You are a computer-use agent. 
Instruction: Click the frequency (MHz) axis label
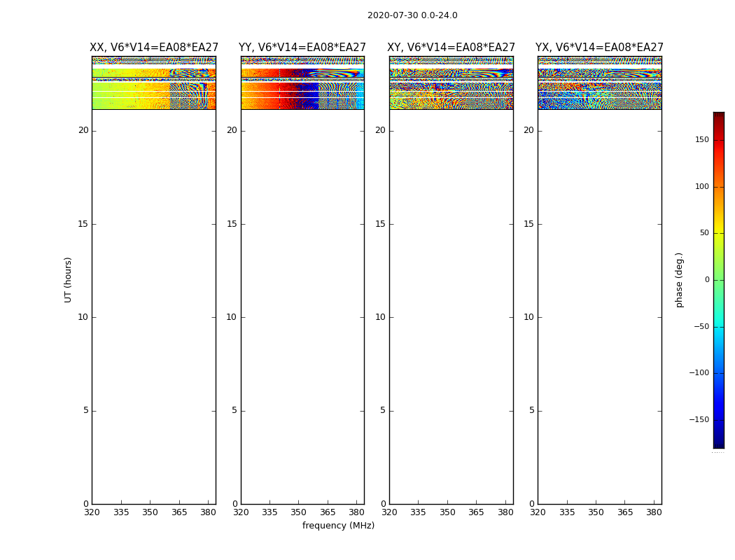(x=338, y=526)
